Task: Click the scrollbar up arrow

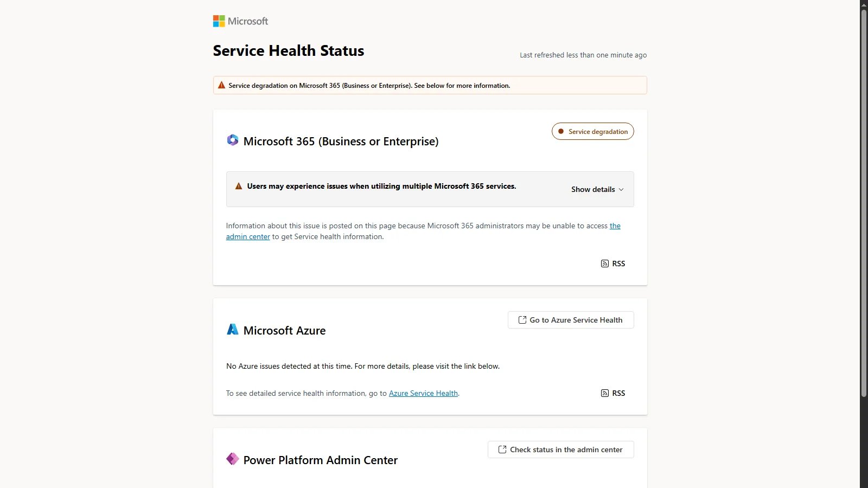Action: coord(864,4)
